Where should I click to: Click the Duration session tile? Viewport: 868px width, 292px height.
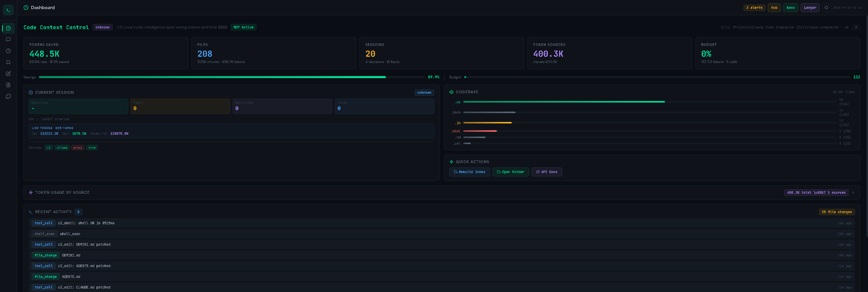(x=78, y=106)
